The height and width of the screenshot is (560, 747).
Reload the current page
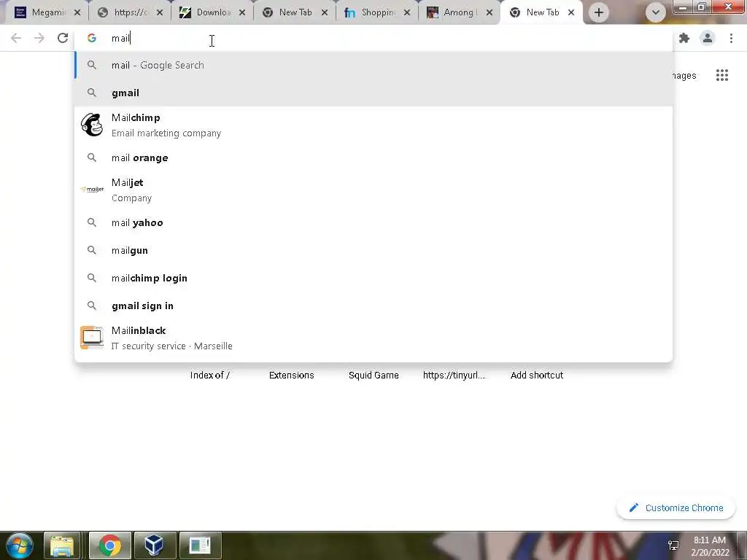63,38
